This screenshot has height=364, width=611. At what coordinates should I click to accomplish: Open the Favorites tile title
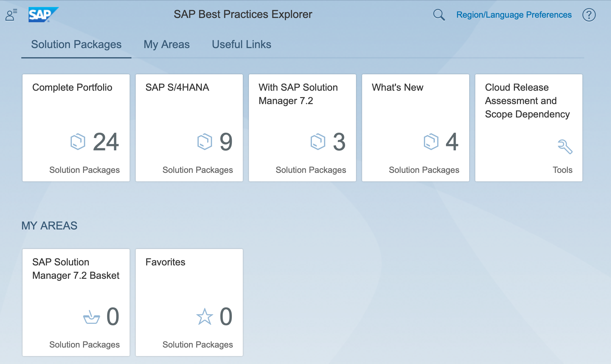pos(165,262)
